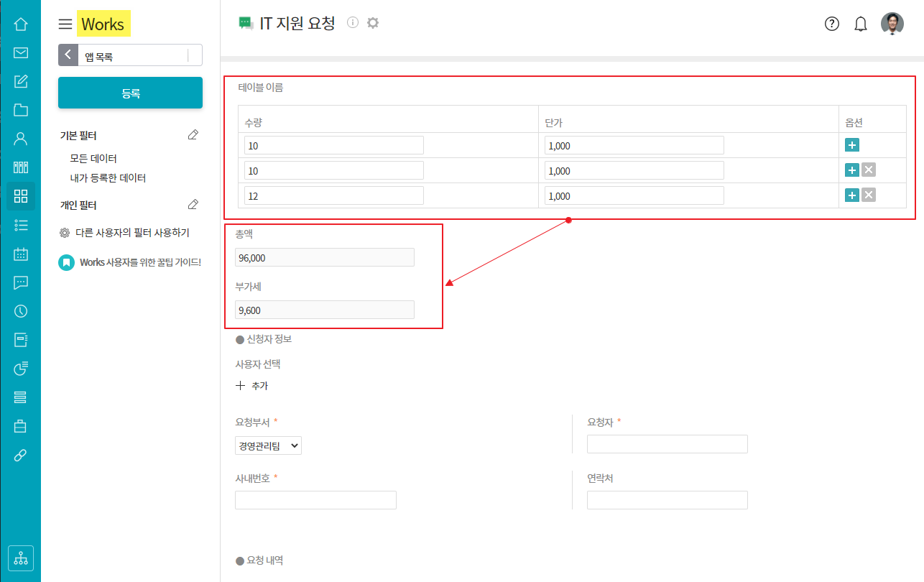Click the notification bell icon

(861, 24)
